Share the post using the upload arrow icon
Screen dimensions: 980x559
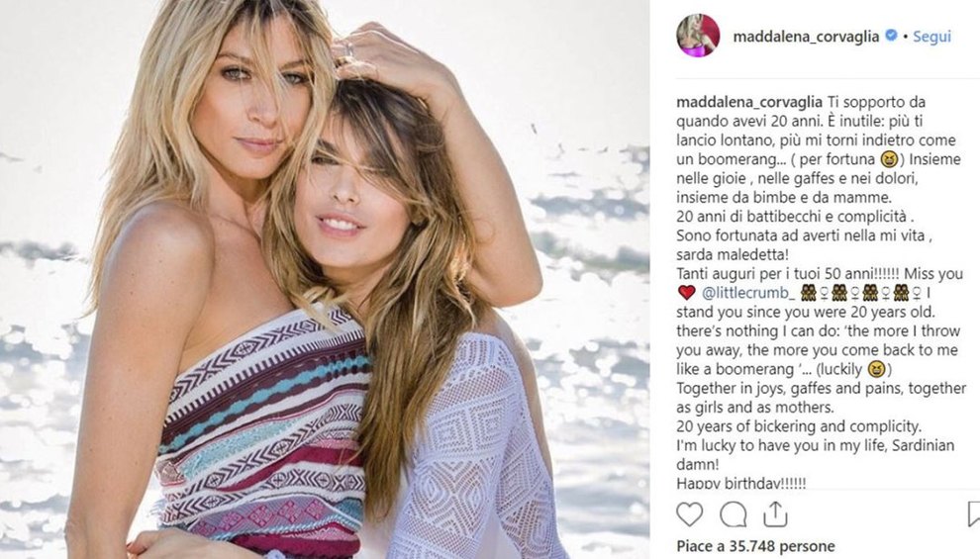point(775,513)
